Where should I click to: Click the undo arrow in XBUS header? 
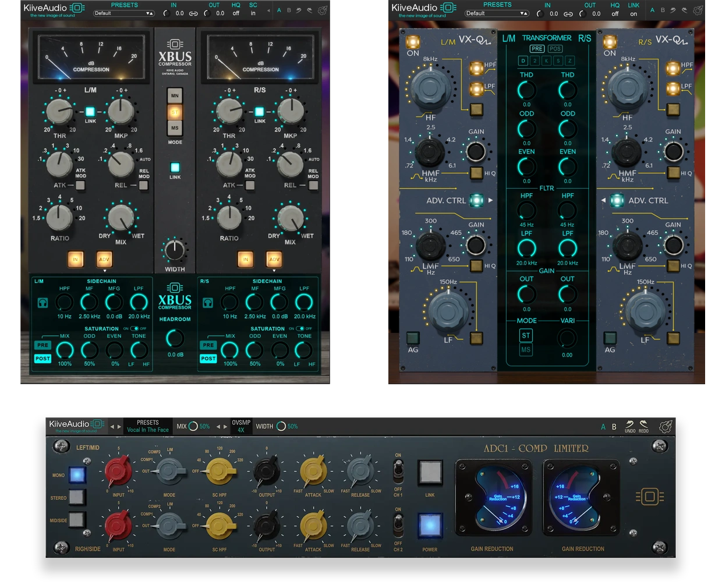(x=299, y=10)
